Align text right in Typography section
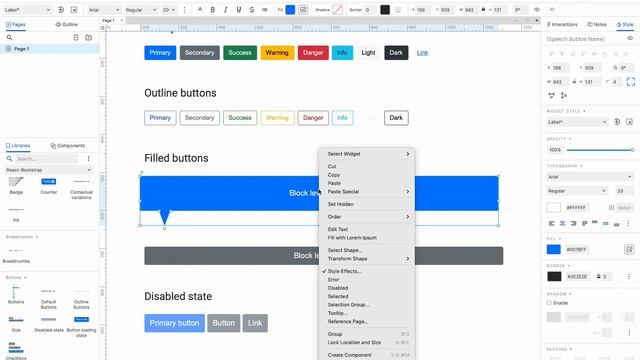 coord(573,223)
